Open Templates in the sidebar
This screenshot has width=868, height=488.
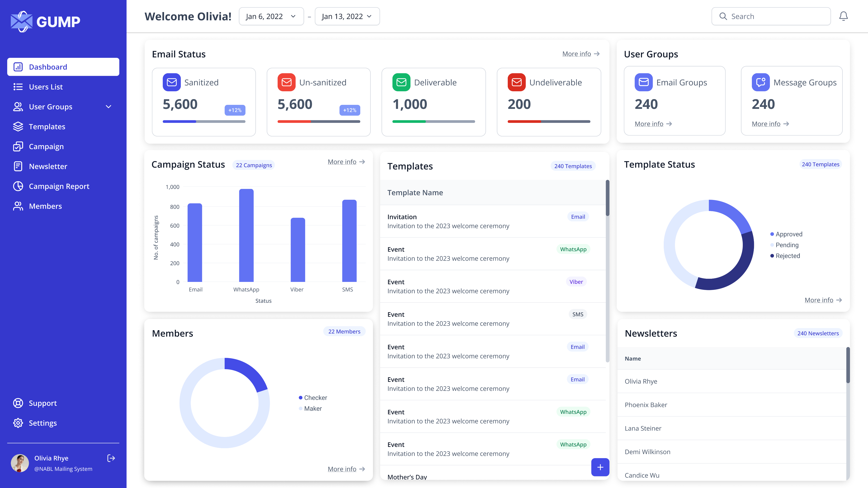(x=63, y=127)
